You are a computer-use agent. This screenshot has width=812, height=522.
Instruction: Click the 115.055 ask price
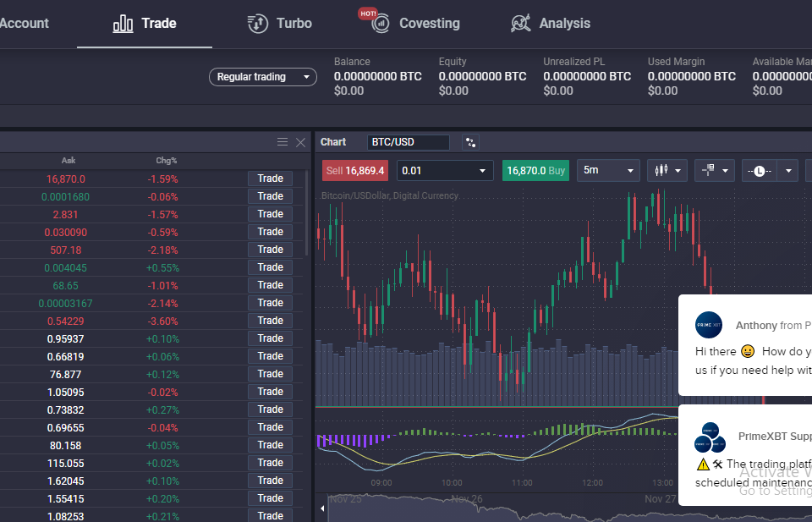coord(66,464)
